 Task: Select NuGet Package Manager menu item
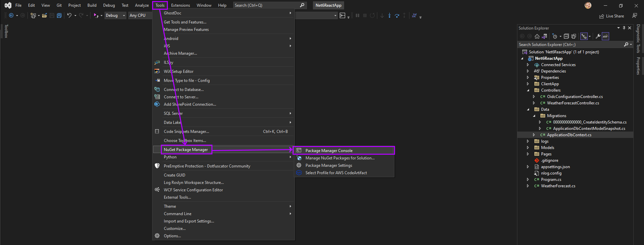[x=223, y=150]
